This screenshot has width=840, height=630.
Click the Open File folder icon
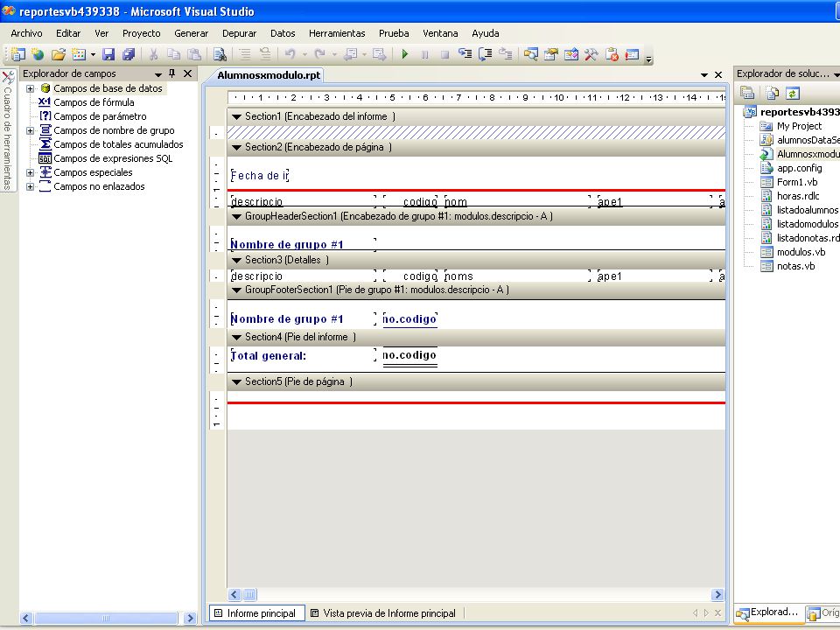coord(59,54)
